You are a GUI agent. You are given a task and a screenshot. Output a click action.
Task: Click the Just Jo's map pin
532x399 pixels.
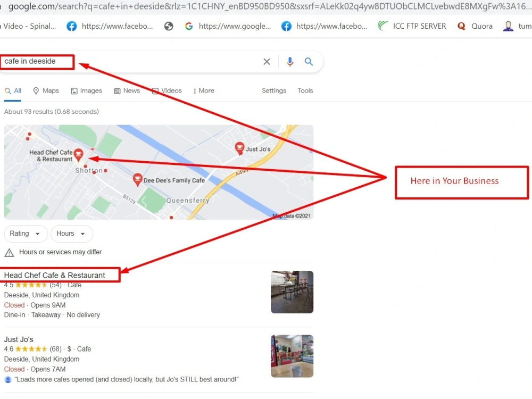click(239, 148)
